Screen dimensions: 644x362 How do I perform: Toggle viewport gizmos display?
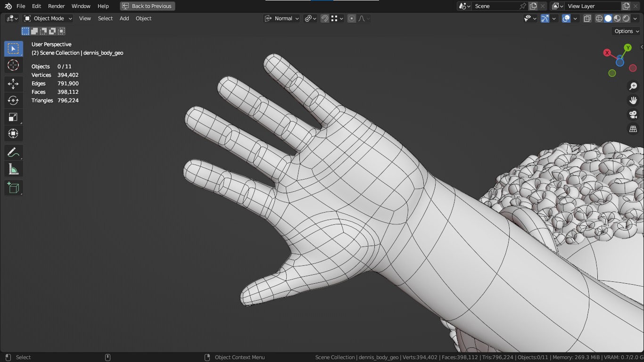545,18
